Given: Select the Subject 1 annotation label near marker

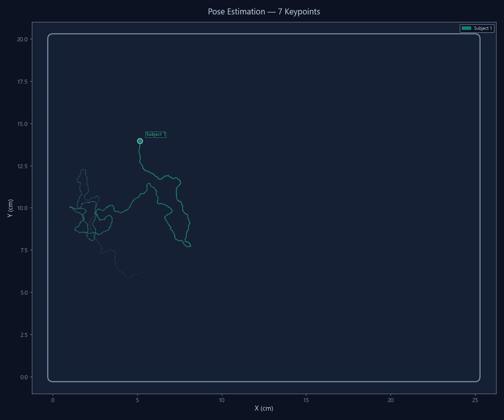Looking at the screenshot, I should 156,134.
